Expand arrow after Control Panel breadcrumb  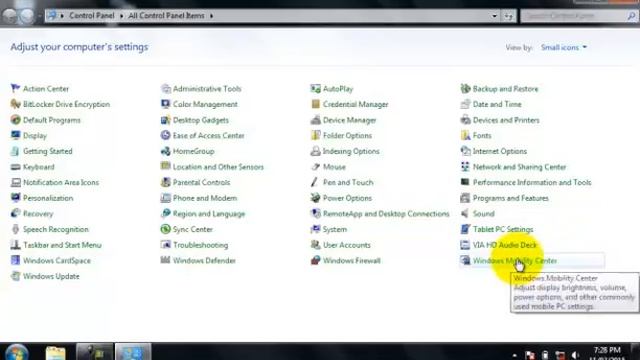[x=121, y=16]
